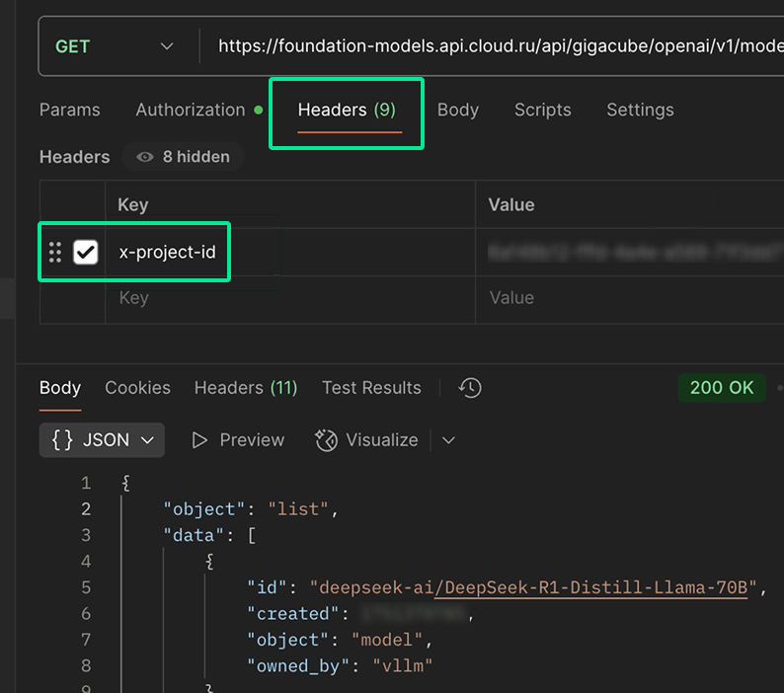The height and width of the screenshot is (693, 784).
Task: Uncheck the x-project-id header checkbox
Action: (x=86, y=252)
